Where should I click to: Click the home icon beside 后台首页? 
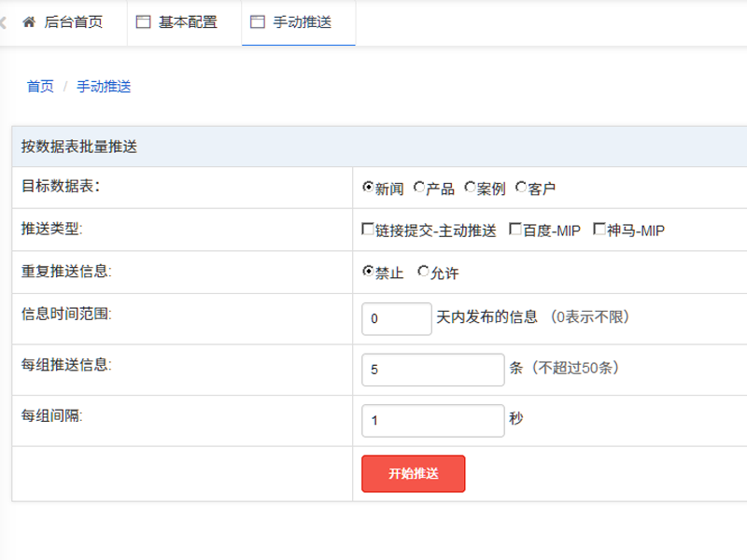(29, 21)
